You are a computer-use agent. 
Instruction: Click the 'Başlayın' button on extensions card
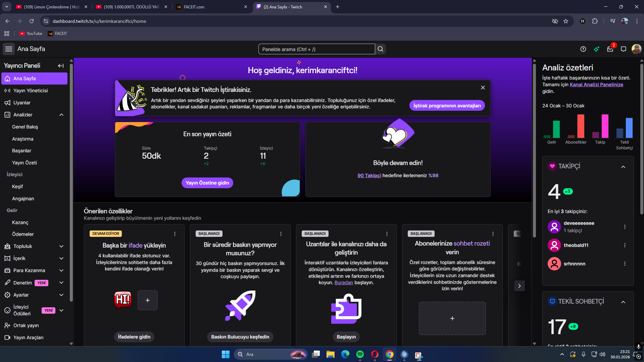point(346,337)
